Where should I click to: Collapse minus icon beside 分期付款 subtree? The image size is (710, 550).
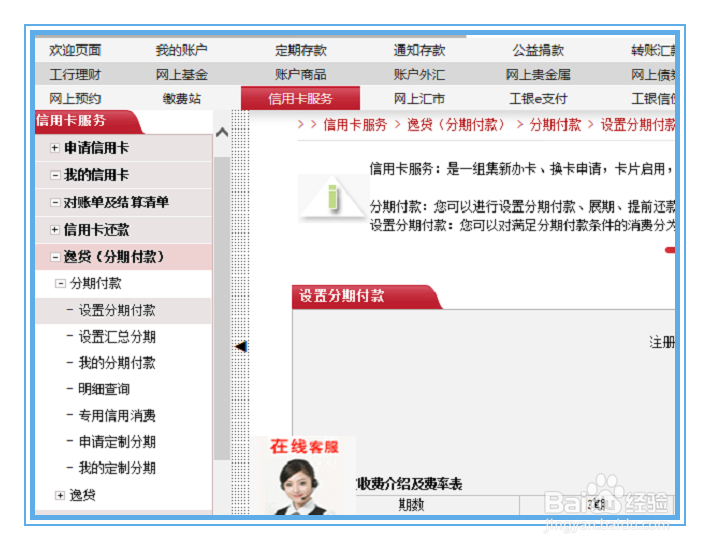point(60,284)
